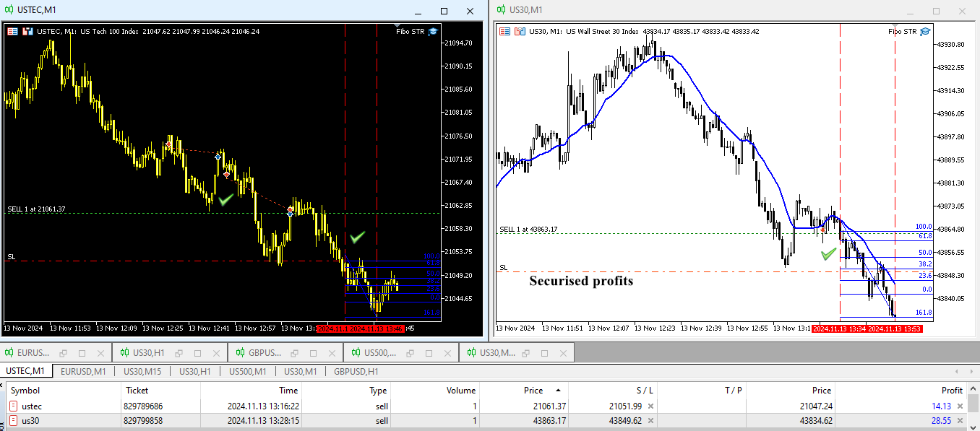Close the minimized US500 chart window
Screen dimensions: 980x431
coord(446,353)
